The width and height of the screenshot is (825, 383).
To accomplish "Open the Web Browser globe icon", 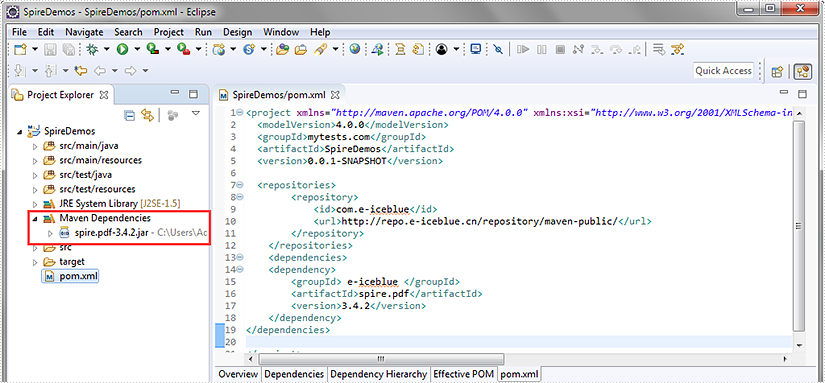I will tap(355, 49).
